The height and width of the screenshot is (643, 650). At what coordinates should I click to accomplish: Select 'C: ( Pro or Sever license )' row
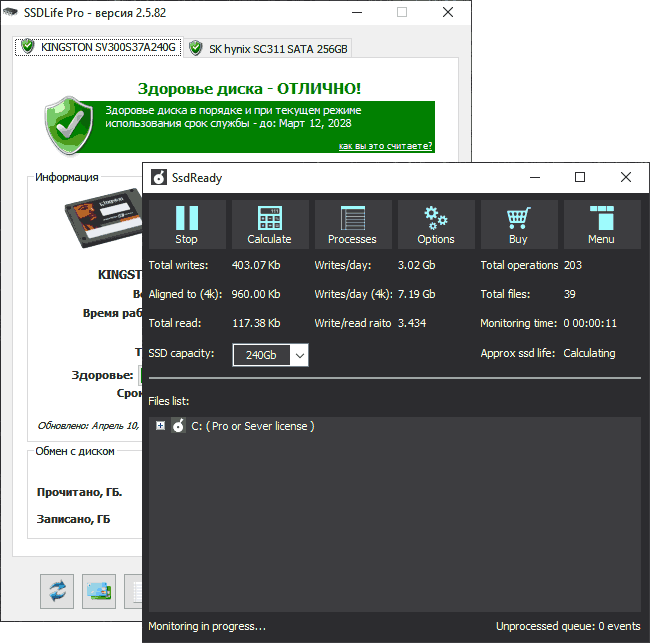pyautogui.click(x=253, y=426)
